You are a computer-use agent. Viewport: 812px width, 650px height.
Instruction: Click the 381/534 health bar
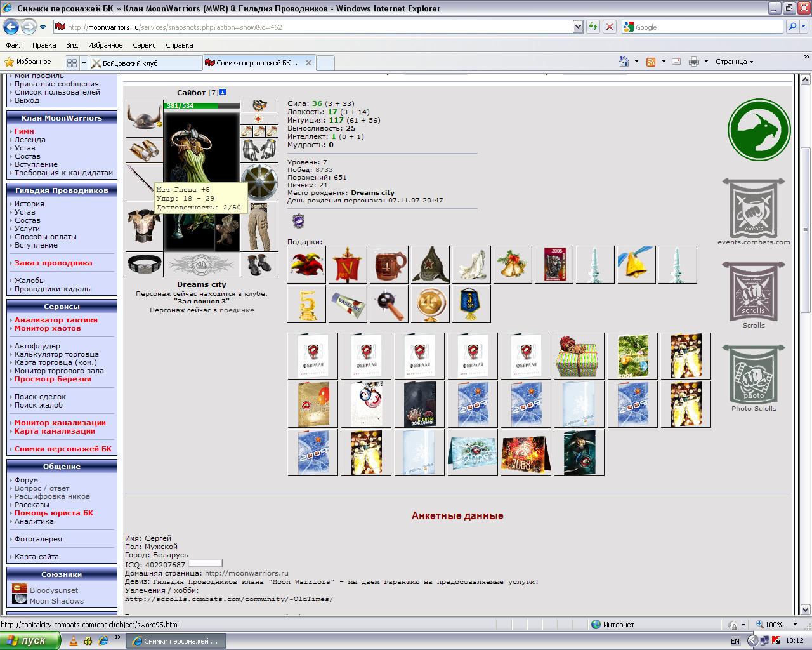[202, 106]
